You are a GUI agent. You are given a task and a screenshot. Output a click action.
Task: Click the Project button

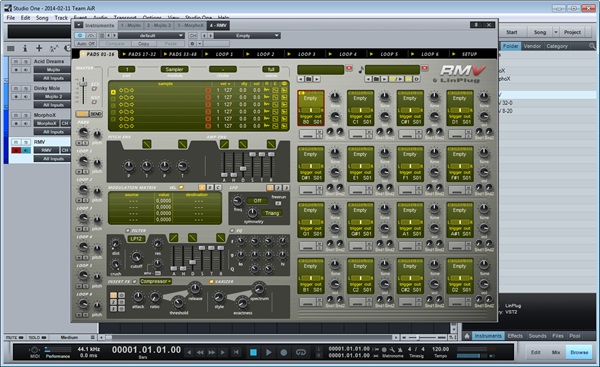(572, 32)
